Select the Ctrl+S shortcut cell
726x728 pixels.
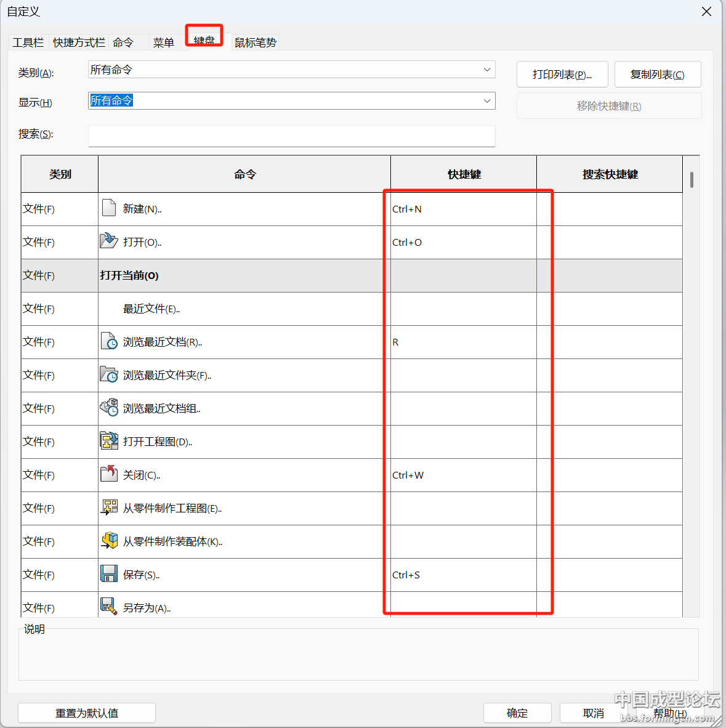pos(464,575)
